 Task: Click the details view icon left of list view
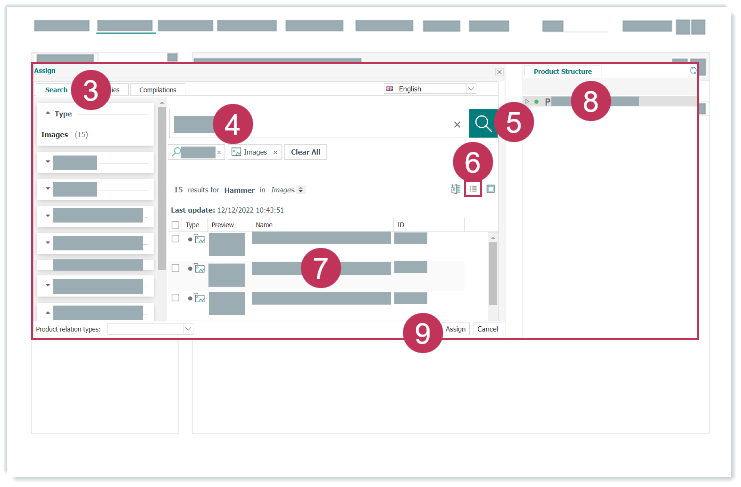(456, 188)
